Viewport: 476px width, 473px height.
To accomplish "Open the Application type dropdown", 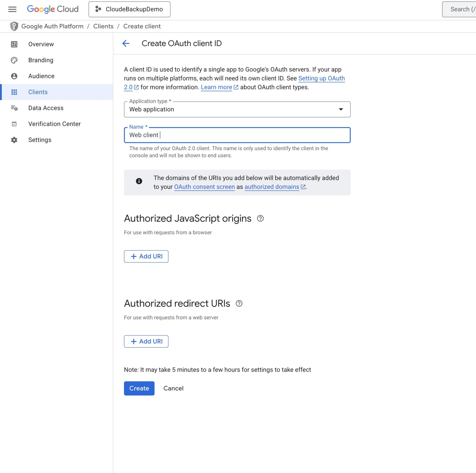I will point(237,109).
